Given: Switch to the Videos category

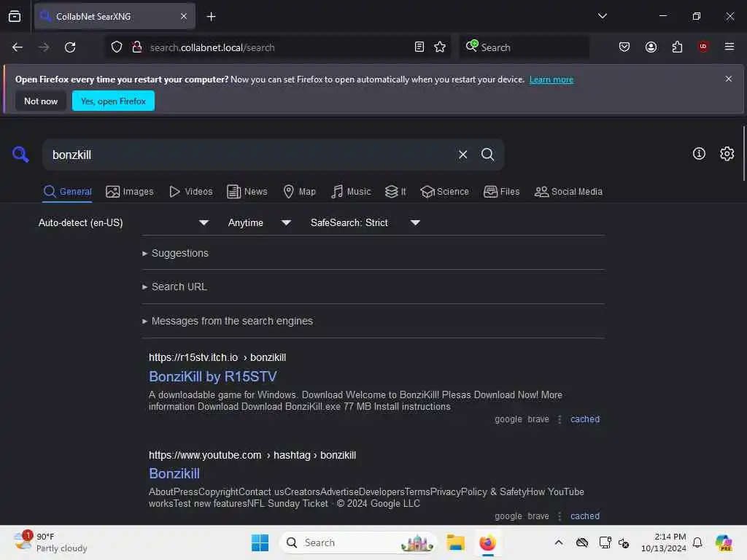Looking at the screenshot, I should point(191,192).
